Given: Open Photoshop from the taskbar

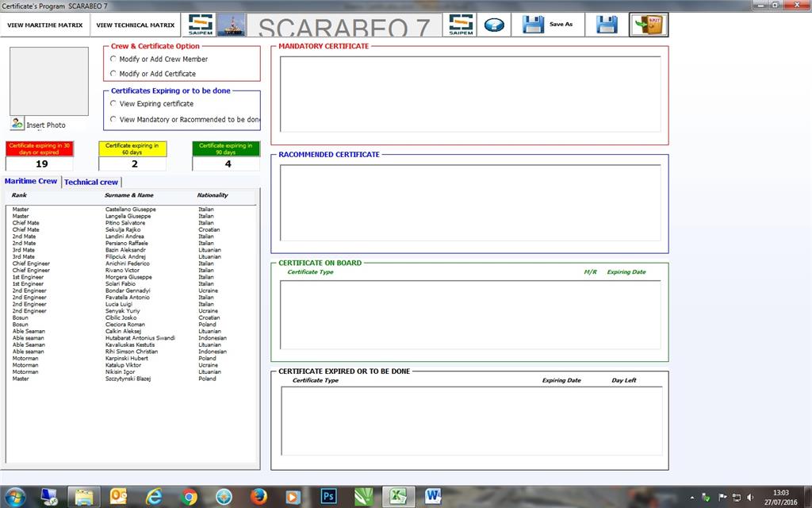Looking at the screenshot, I should tap(328, 497).
